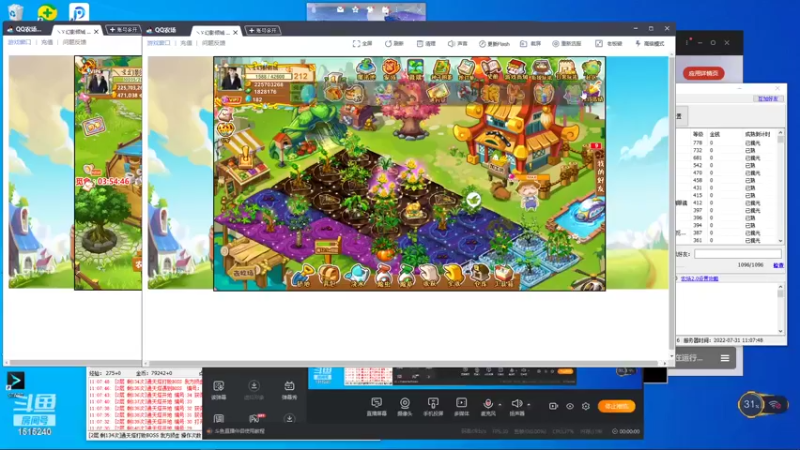The width and height of the screenshot is (800, 450).
Task: Click the back window's account multi-open button
Action: coord(123,30)
